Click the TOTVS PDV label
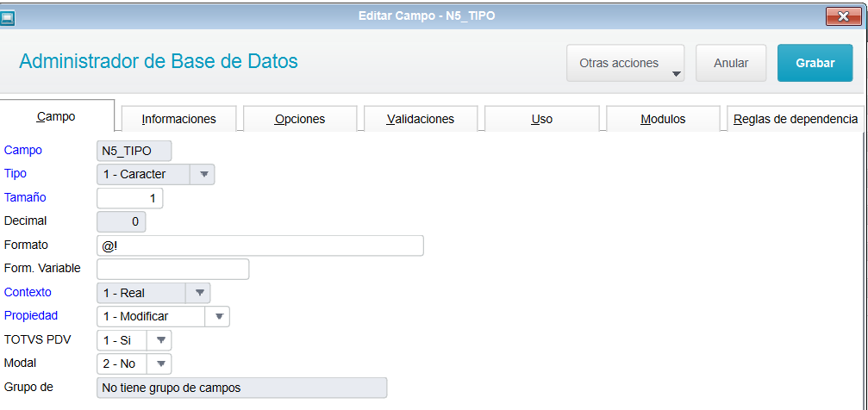Screen dimensions: 868x410 point(37,339)
